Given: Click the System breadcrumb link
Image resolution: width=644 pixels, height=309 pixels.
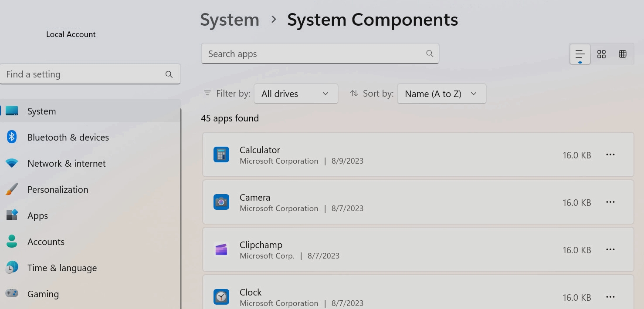Looking at the screenshot, I should (x=230, y=20).
